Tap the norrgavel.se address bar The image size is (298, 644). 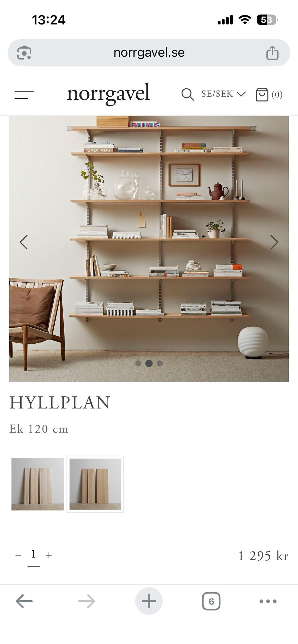pos(149,52)
